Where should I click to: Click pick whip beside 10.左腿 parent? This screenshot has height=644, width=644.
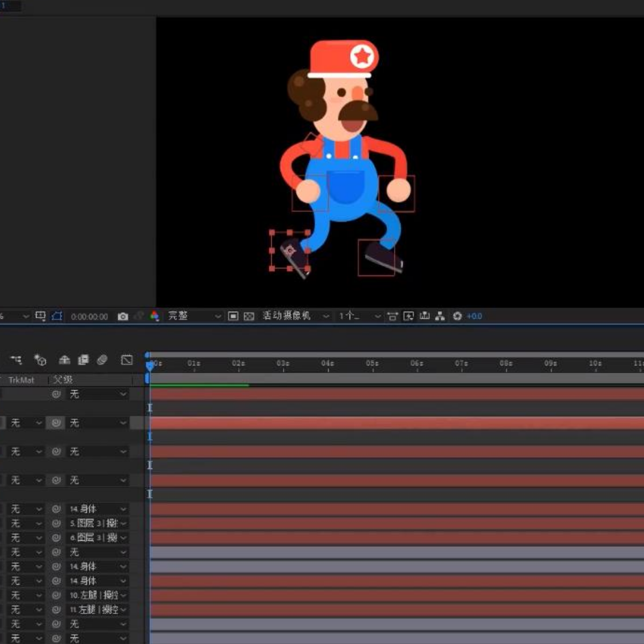point(56,595)
